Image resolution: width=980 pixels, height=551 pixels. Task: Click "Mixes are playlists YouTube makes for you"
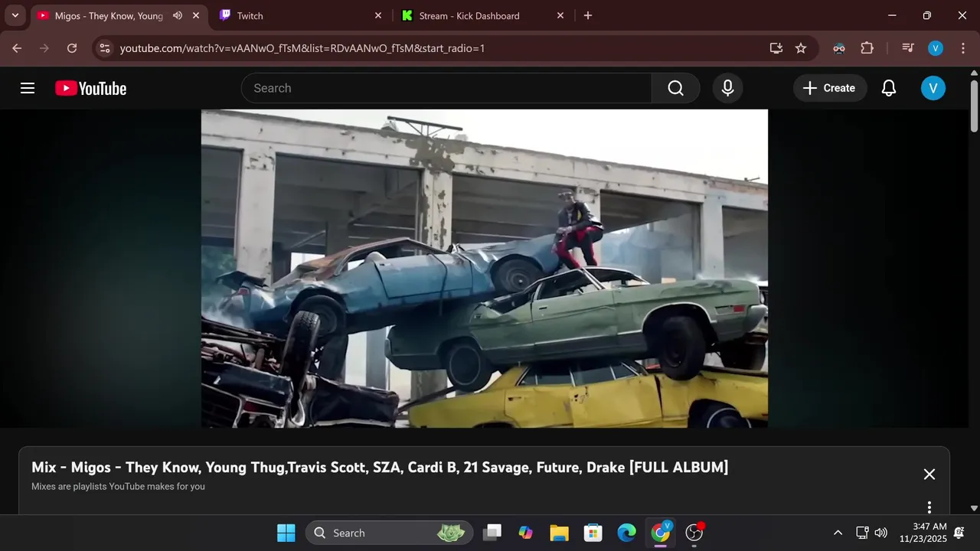tap(118, 487)
